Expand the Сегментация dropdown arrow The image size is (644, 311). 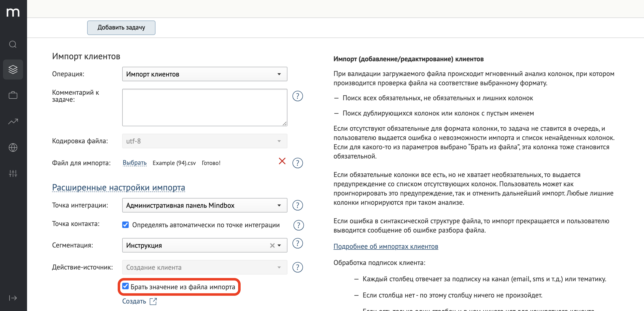279,245
